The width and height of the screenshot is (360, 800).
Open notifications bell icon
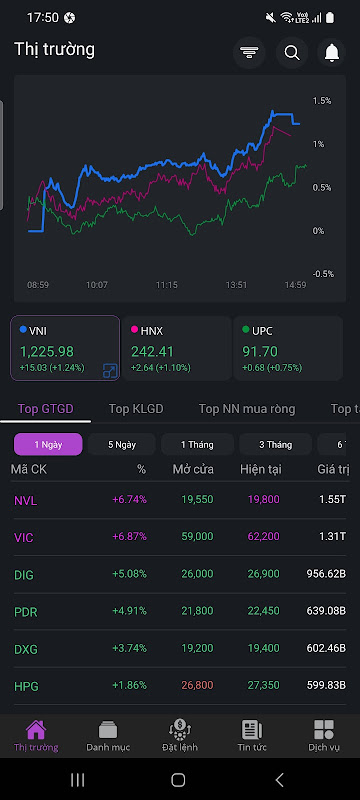point(332,53)
